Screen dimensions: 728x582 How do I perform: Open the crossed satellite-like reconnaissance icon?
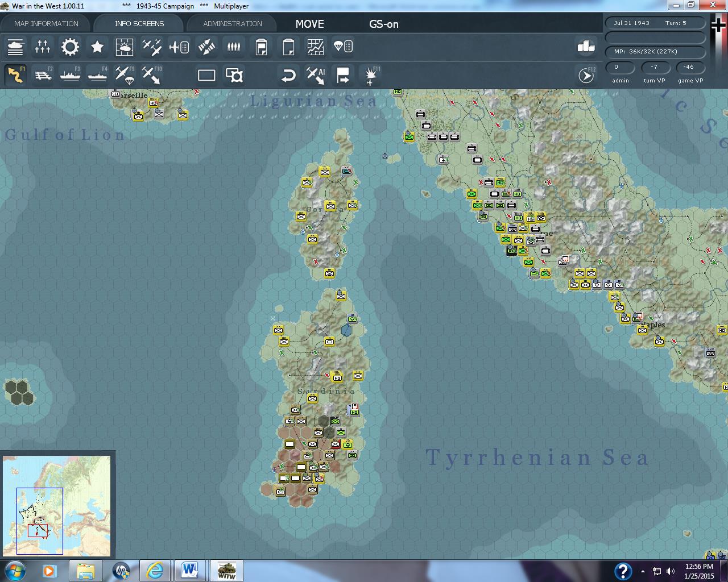206,47
